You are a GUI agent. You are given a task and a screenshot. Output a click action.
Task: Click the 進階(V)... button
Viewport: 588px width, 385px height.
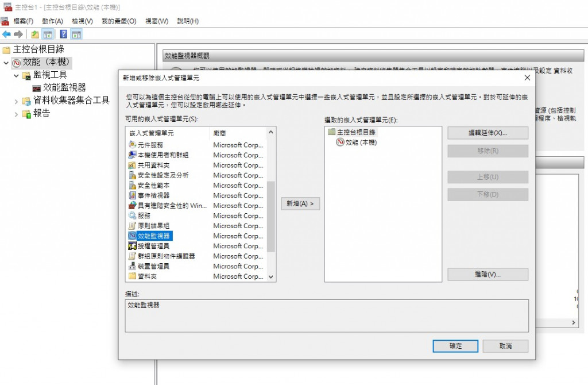tap(488, 274)
